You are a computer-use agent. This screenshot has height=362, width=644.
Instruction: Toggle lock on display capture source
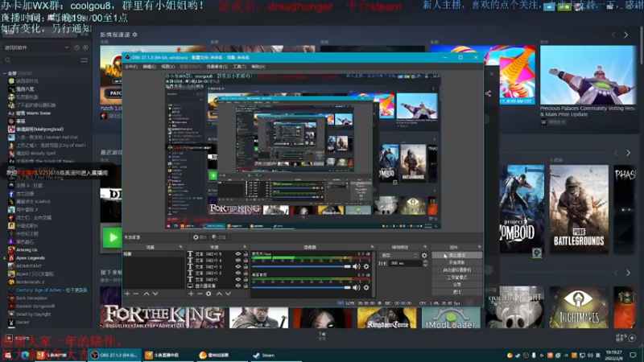246,286
